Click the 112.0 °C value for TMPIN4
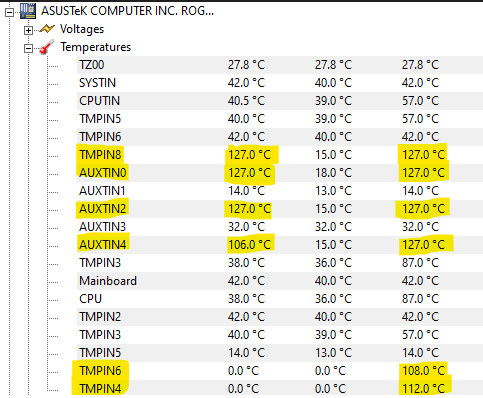Viewport: 483px width, 398px height. click(x=424, y=389)
